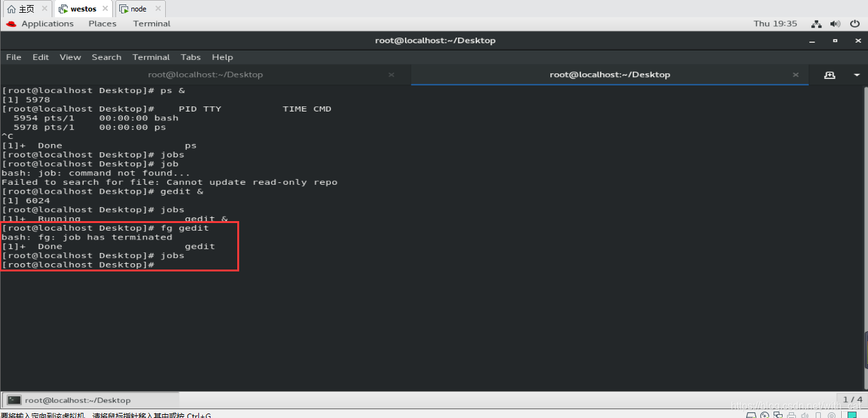The image size is (868, 418).
Task: Click the '[1] 6024' output line
Action: pyautogui.click(x=26, y=200)
